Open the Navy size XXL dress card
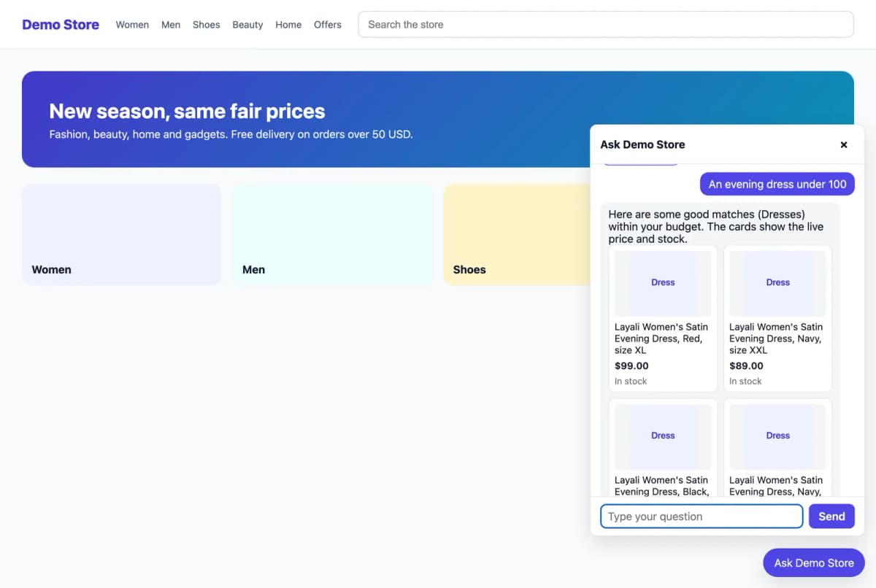The width and height of the screenshot is (876, 588). point(777,319)
